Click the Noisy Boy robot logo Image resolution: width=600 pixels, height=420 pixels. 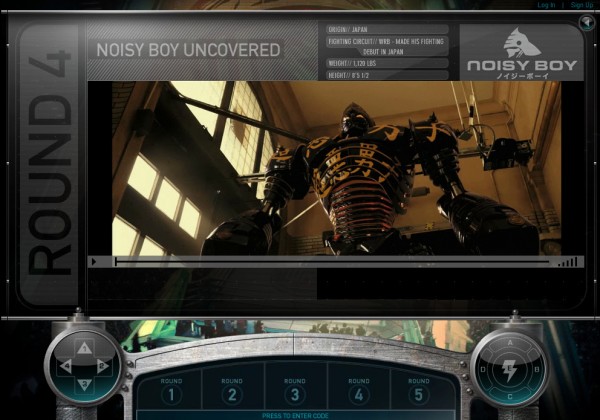(522, 53)
